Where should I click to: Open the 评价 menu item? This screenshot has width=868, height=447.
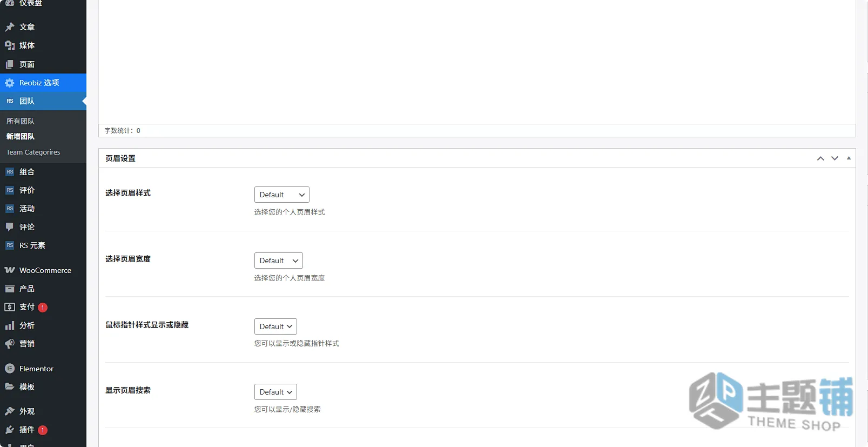43,190
